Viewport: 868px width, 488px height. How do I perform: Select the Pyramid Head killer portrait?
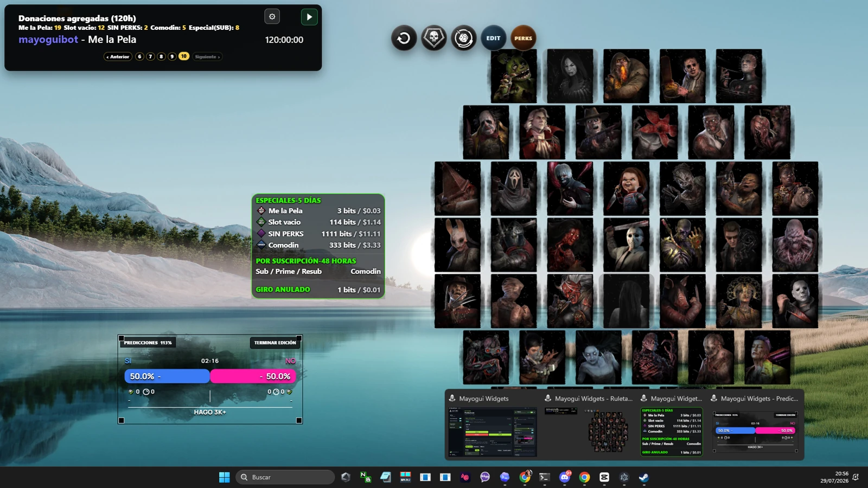pyautogui.click(x=457, y=189)
